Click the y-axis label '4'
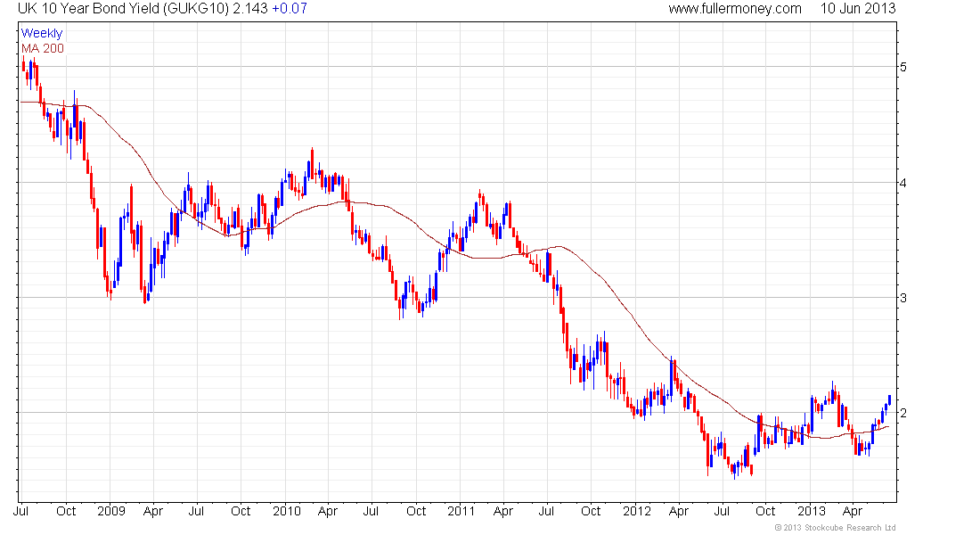The height and width of the screenshot is (535, 980). coord(903,183)
